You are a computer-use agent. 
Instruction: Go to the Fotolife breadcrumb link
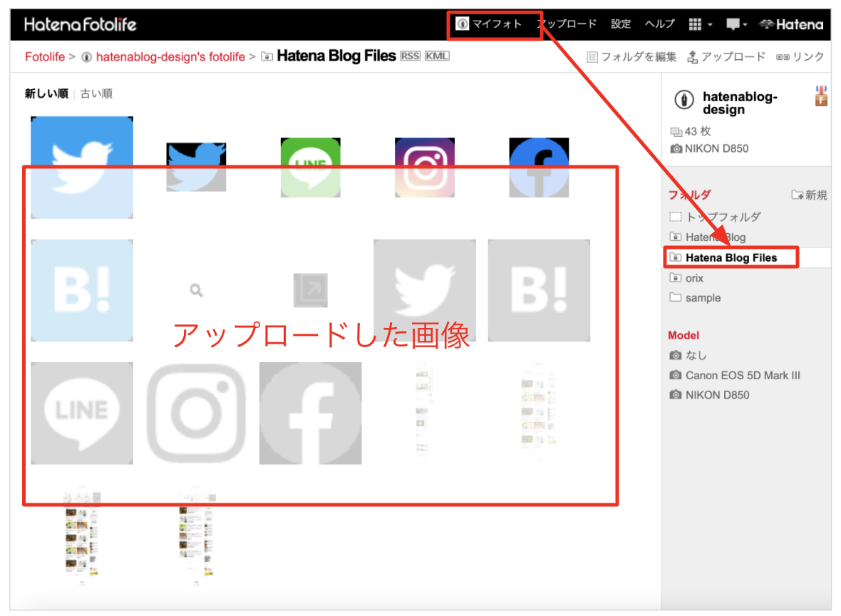[x=44, y=56]
